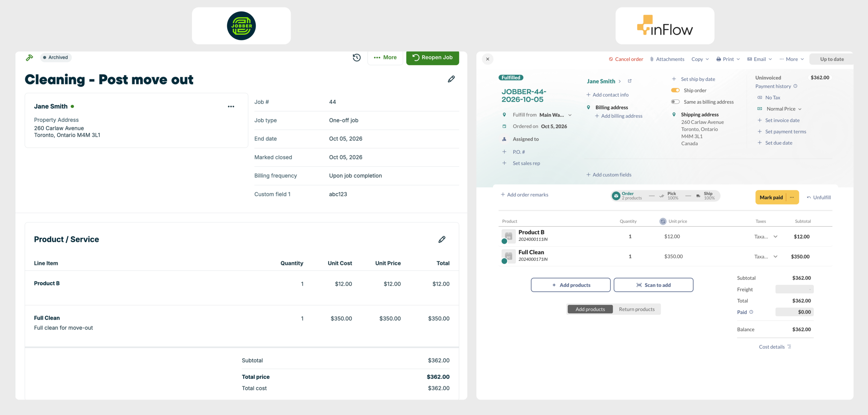Image resolution: width=868 pixels, height=415 pixels.
Task: Open Jobber More menu
Action: pyautogui.click(x=385, y=58)
